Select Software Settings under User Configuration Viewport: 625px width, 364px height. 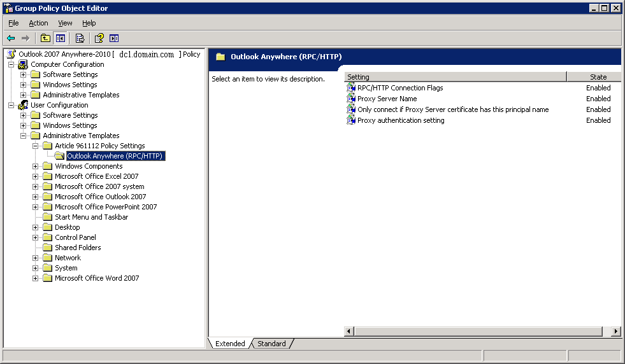[x=70, y=115]
